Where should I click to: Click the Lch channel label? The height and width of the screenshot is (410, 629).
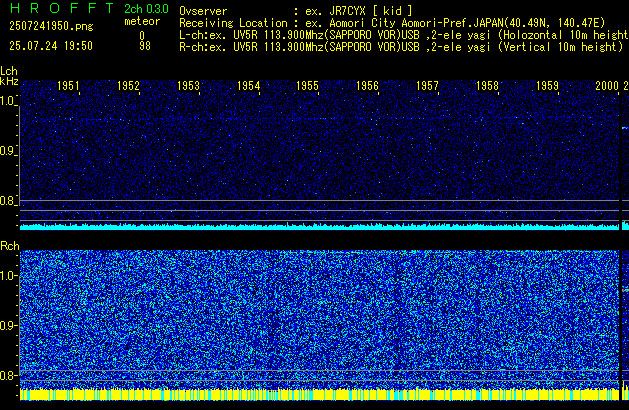tap(9, 71)
